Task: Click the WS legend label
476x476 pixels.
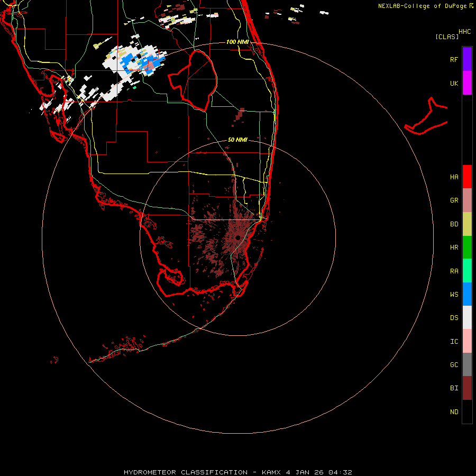Action: 454,295
